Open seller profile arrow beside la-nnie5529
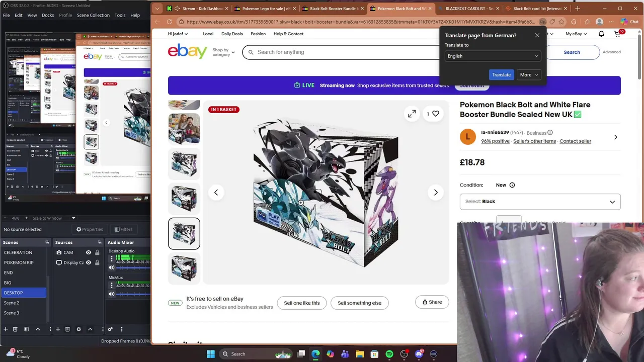This screenshot has width=644, height=362. [615, 137]
